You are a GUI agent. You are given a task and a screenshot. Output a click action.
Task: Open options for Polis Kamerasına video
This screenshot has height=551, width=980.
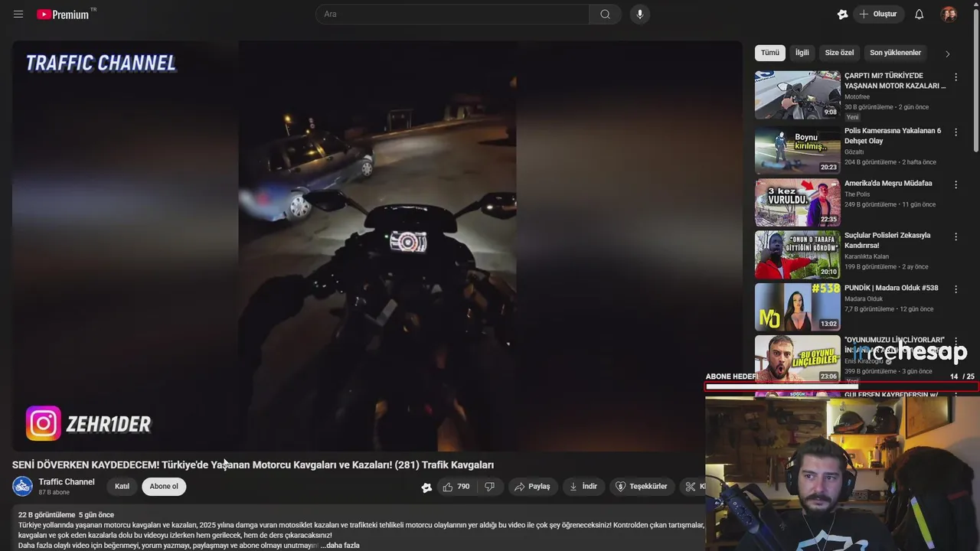tap(955, 132)
